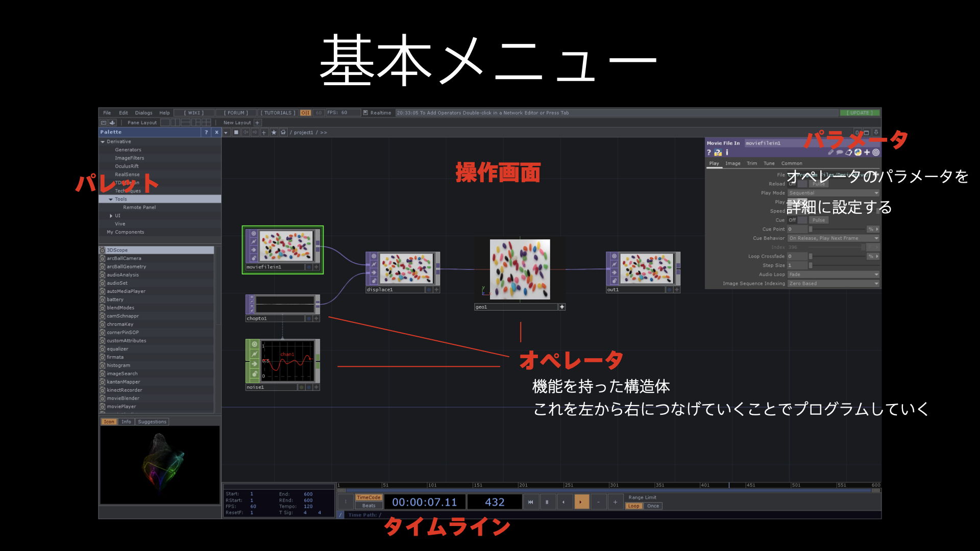Add a new layout with plus icon
Viewport: 980px width, 551px height.
click(258, 122)
